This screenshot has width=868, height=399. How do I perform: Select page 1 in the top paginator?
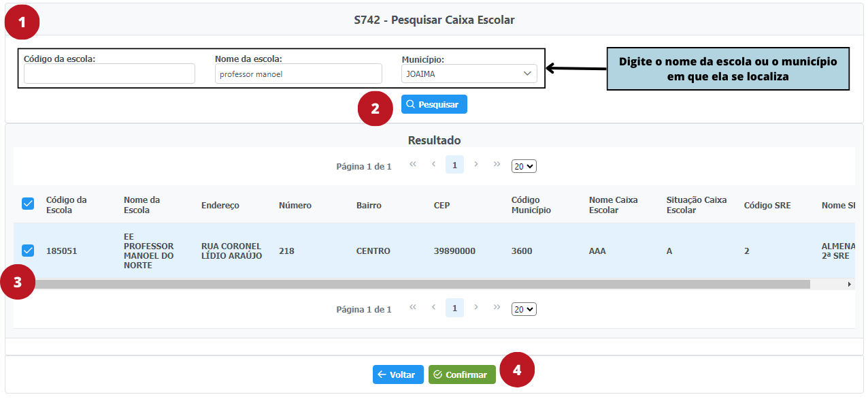point(454,165)
